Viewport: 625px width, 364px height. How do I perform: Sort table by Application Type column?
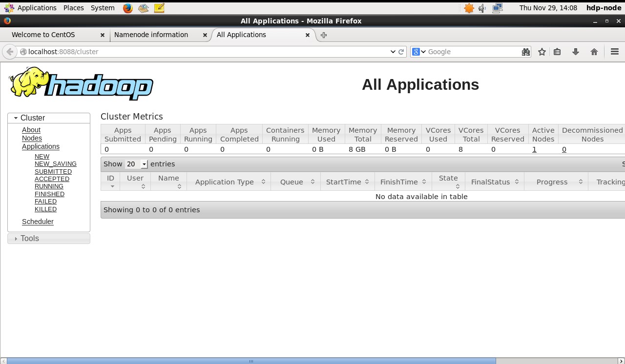click(229, 182)
